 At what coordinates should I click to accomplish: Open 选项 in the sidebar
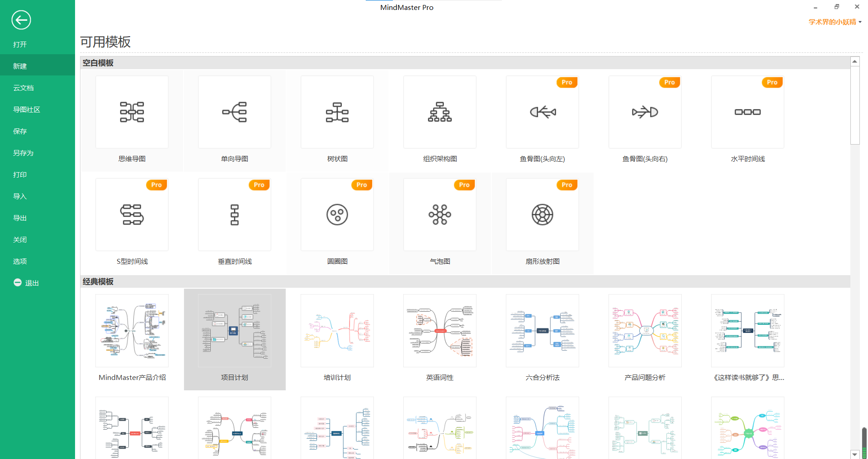tap(38, 261)
